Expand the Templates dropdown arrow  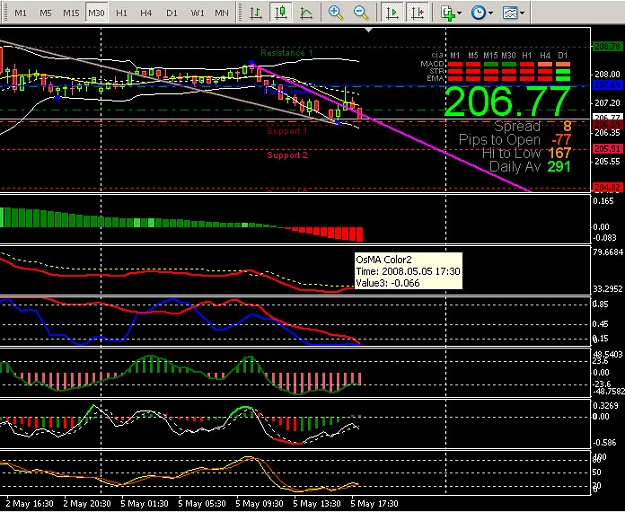pyautogui.click(x=522, y=13)
